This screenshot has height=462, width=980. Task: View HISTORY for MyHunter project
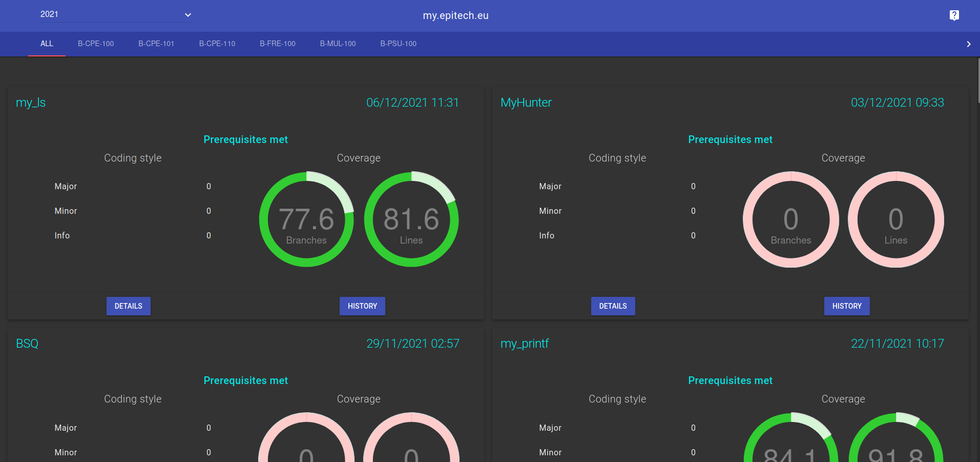click(x=847, y=306)
